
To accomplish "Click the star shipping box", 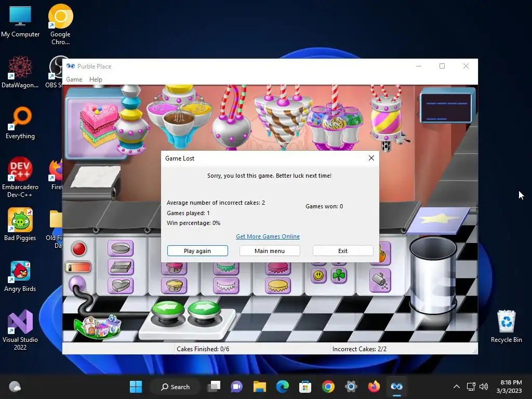I will [x=438, y=220].
